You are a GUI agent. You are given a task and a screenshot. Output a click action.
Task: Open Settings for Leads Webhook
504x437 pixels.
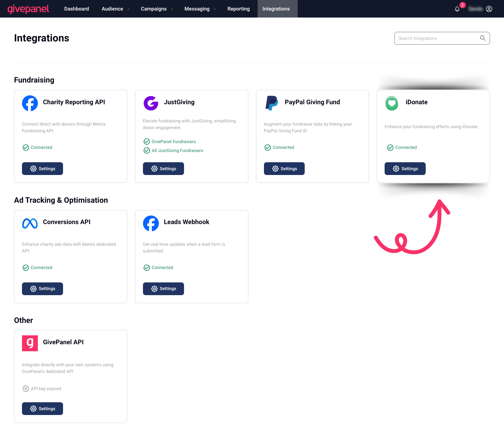[163, 289]
